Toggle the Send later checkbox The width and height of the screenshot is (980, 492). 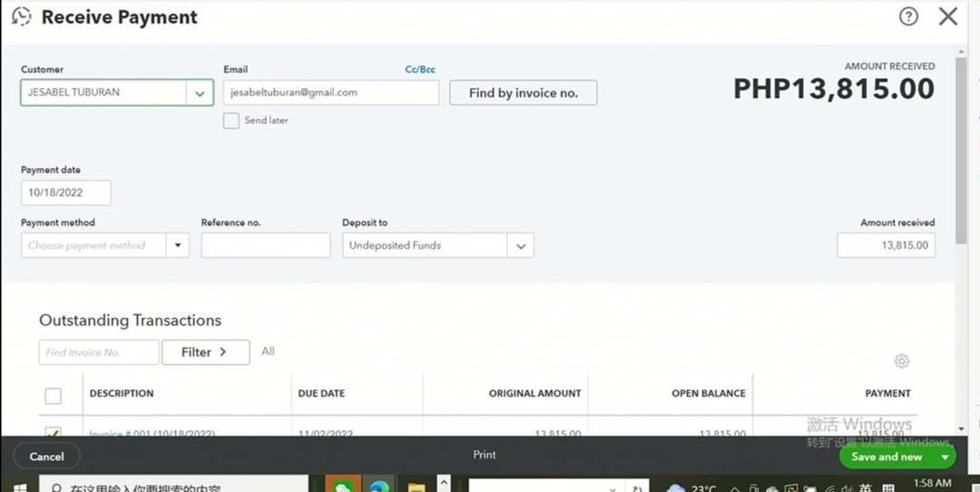tap(231, 121)
